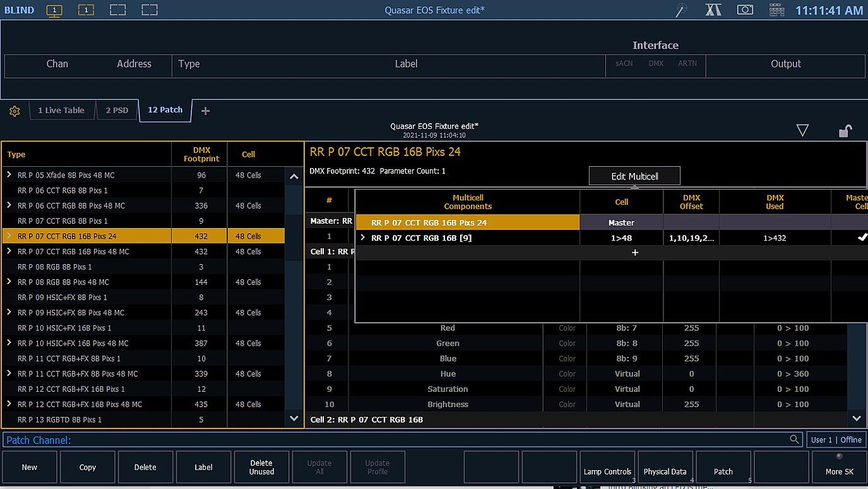Select the highlighted Master cell indicator
Viewport: 868px width, 489px height.
pos(621,222)
